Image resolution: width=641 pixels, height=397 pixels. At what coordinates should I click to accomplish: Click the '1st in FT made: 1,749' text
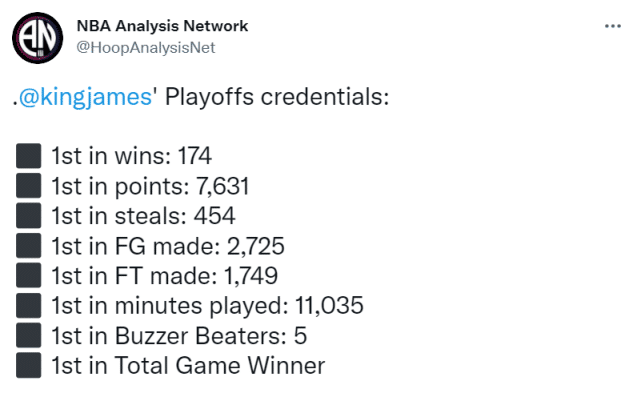tap(164, 276)
